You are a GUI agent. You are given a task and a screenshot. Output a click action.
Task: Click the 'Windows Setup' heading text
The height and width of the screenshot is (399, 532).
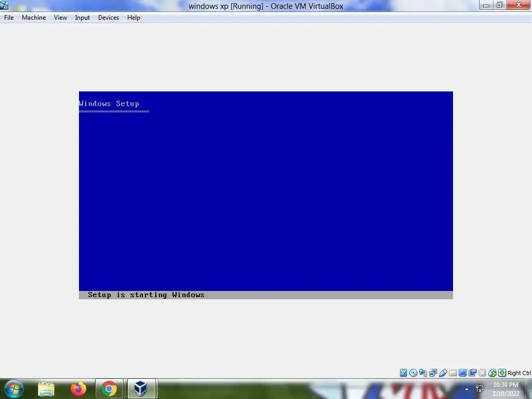(109, 103)
